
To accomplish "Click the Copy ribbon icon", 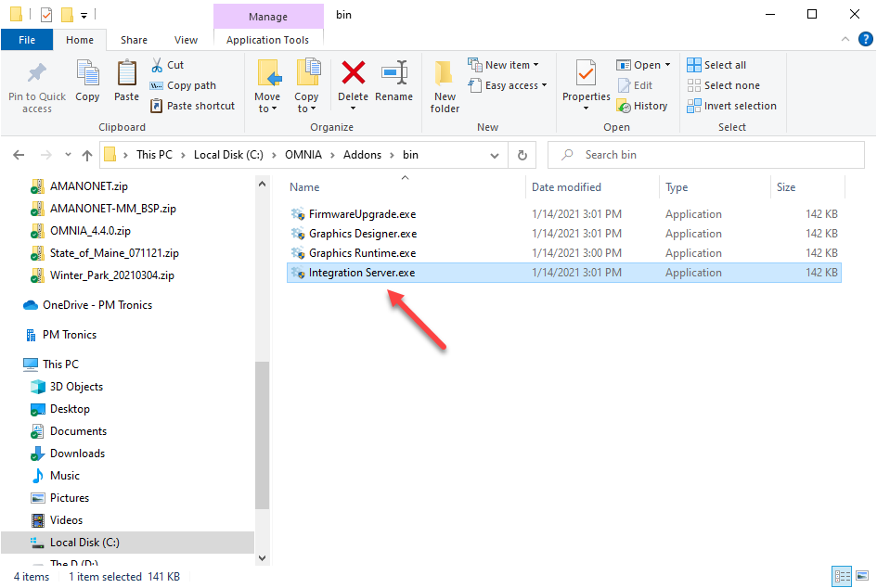I will point(87,72).
